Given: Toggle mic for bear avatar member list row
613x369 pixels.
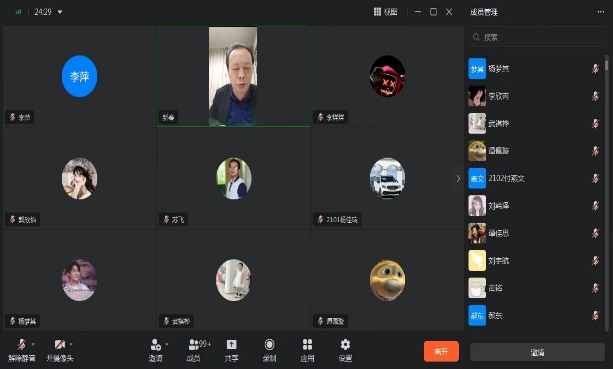Looking at the screenshot, I should click(595, 151).
